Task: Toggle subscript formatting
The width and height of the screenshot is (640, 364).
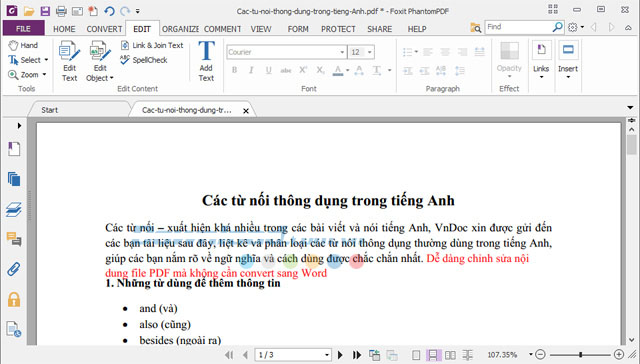Action: click(x=320, y=70)
